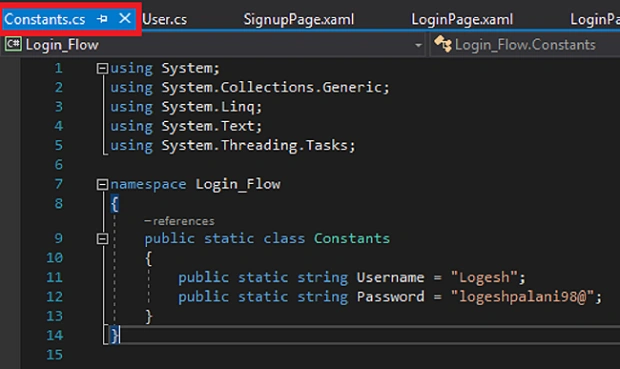Select the Login_Flow namespace name text
Image resolution: width=620 pixels, height=369 pixels.
click(238, 184)
